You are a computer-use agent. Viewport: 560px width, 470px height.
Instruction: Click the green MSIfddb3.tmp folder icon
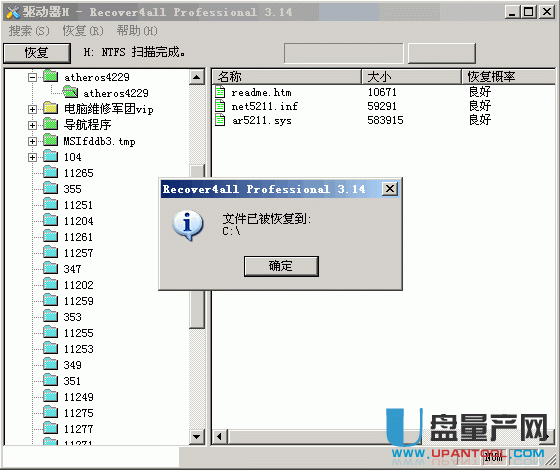click(51, 141)
